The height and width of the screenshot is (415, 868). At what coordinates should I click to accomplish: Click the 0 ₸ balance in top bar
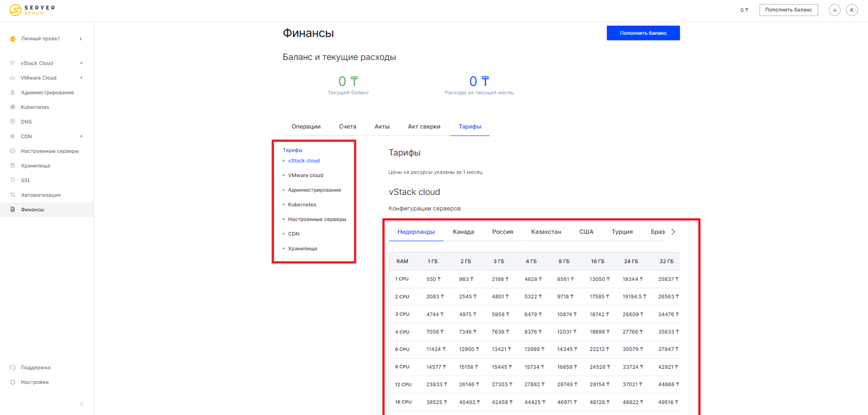(744, 10)
